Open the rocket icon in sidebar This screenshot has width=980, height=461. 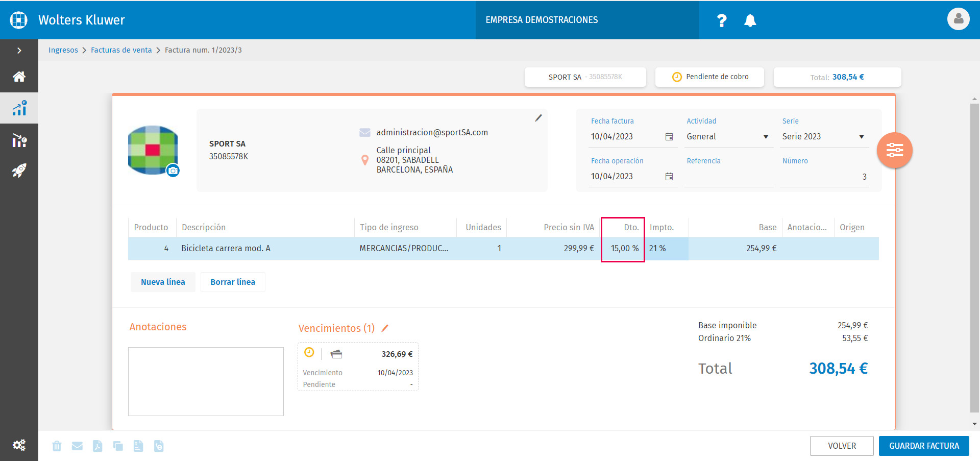19,171
